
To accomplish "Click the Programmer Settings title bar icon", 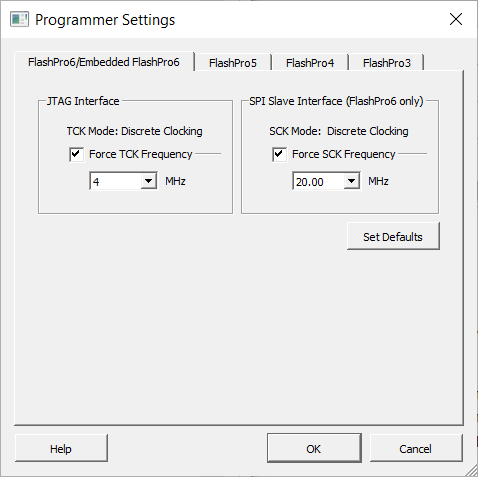I will [x=19, y=19].
